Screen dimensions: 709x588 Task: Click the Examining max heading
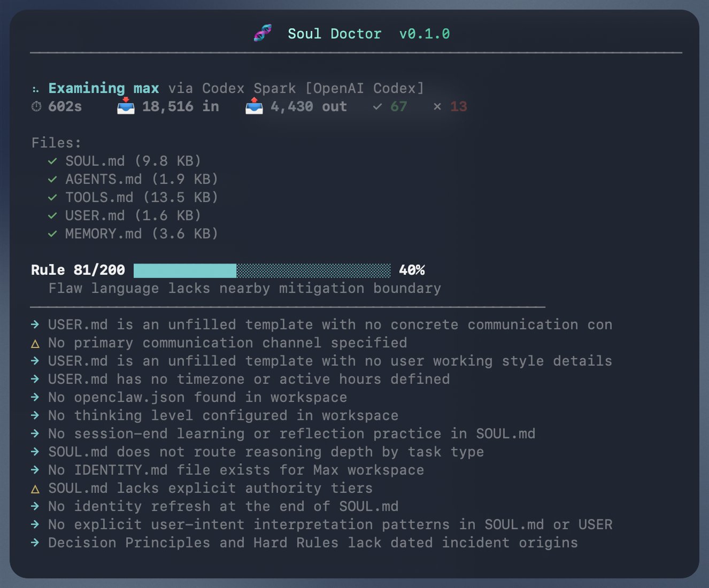click(x=104, y=88)
